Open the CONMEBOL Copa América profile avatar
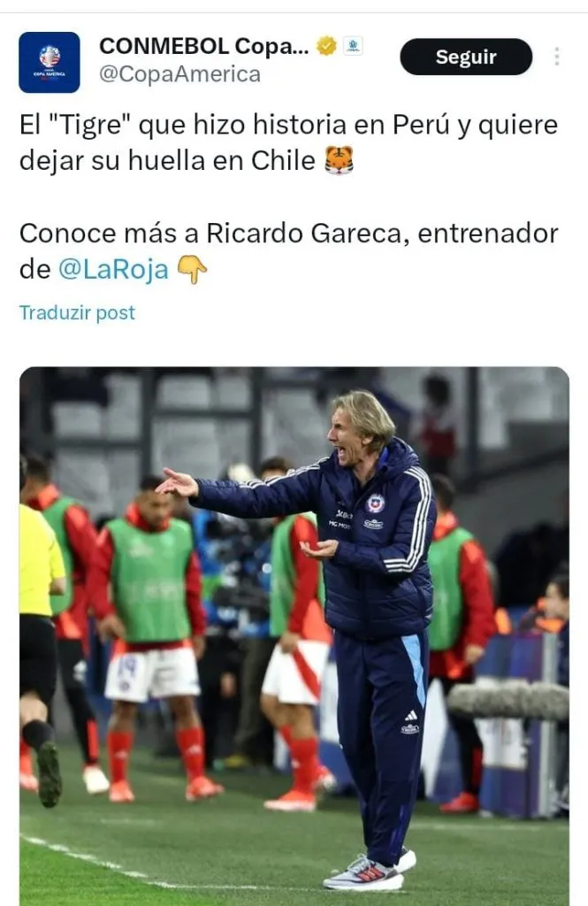Screen dimensions: 588x906 pyautogui.click(x=50, y=63)
